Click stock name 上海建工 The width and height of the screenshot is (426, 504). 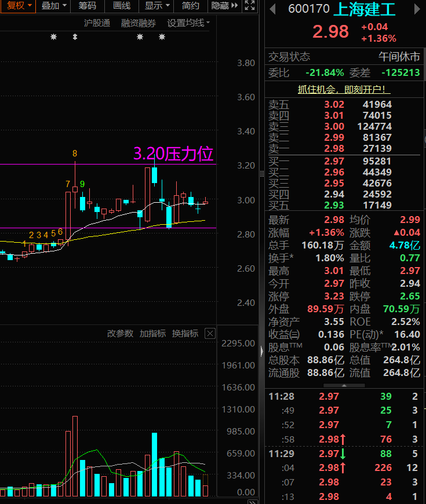point(364,9)
